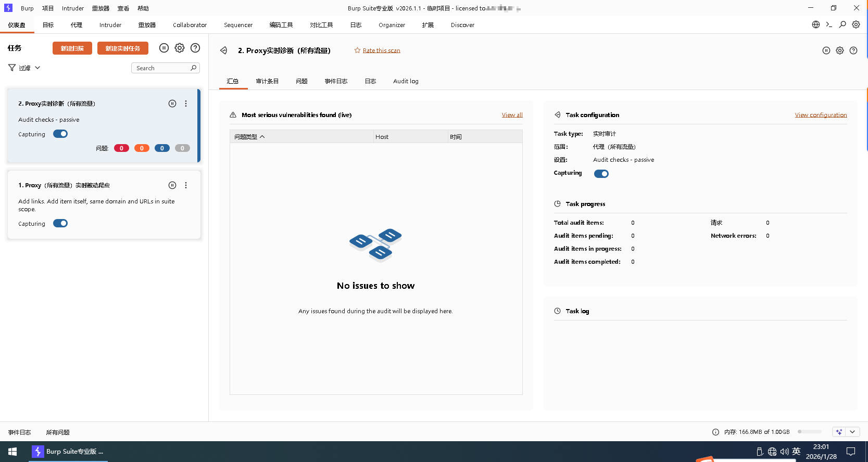Image resolution: width=868 pixels, height=462 pixels.
Task: Open the Burp AI sparkle icon in status bar
Action: pos(838,432)
